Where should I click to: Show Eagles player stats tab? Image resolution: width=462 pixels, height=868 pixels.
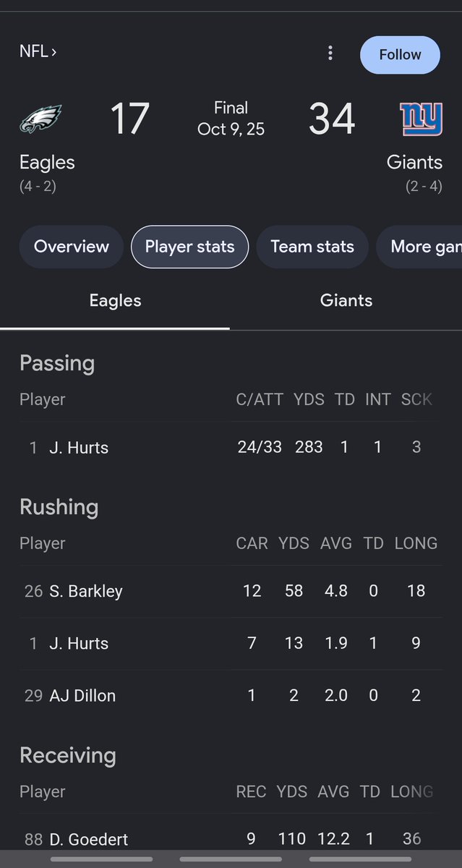[x=115, y=301]
